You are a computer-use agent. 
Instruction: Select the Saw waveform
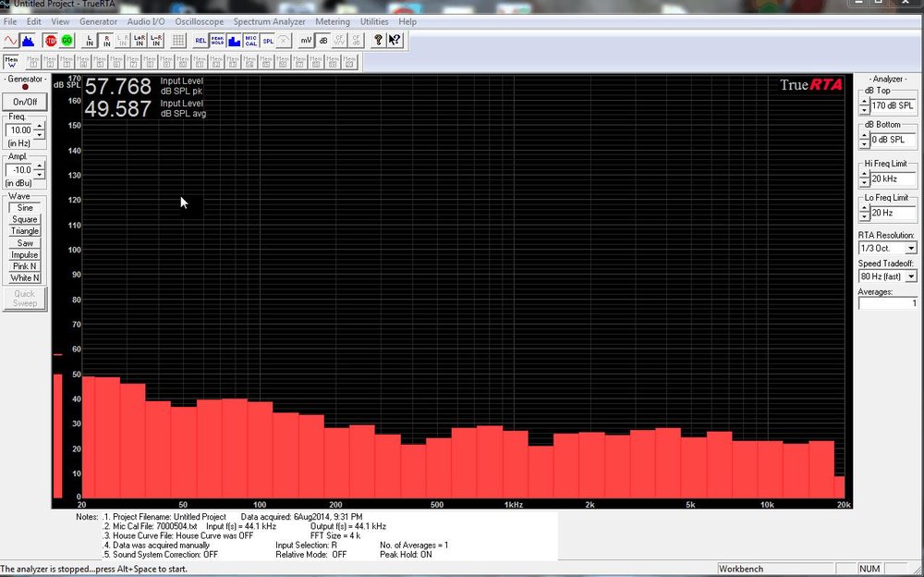[25, 243]
